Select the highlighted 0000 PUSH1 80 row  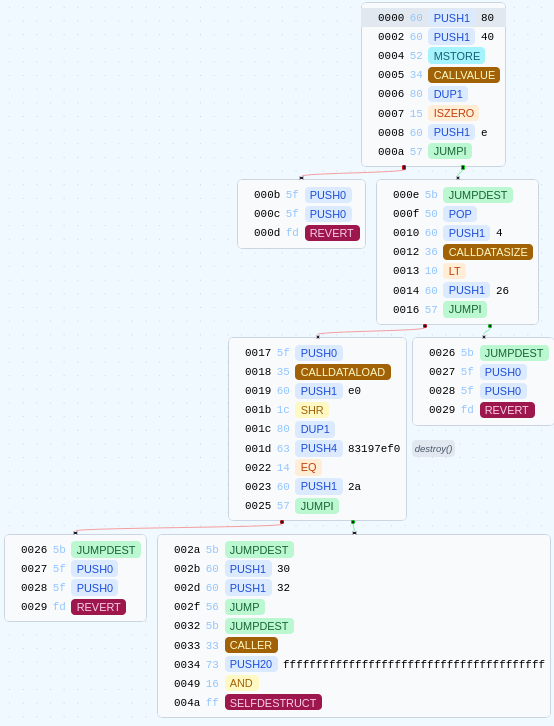click(433, 18)
